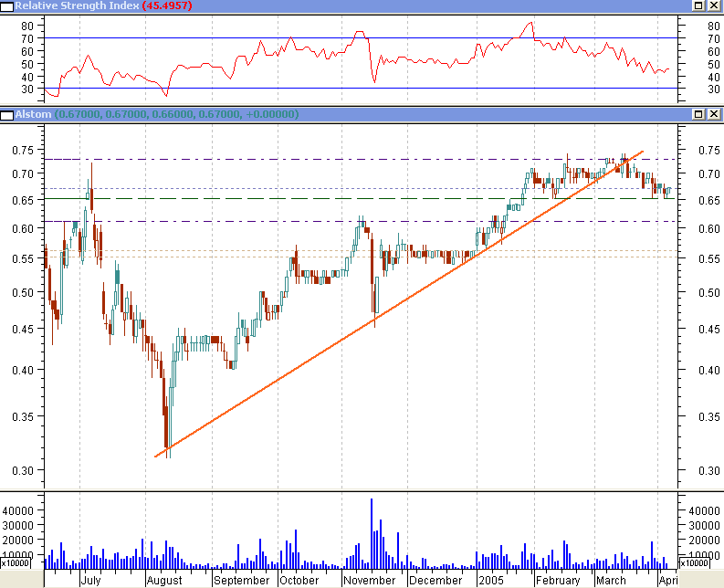Screen dimensions: 724x588
Task: Click the x10000 volume scale label on left
Action: click(x=16, y=563)
